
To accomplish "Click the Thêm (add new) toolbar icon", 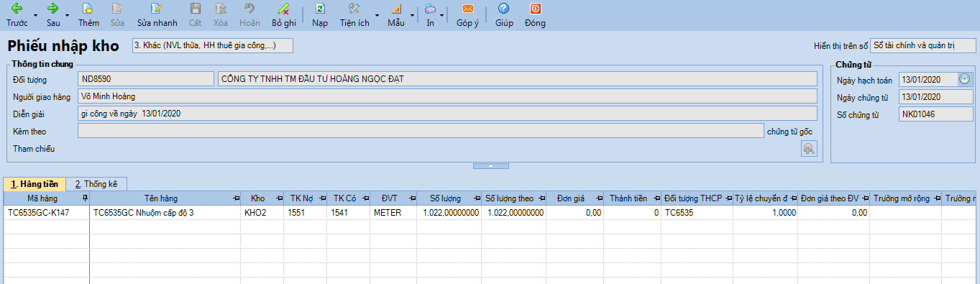I will click(88, 9).
